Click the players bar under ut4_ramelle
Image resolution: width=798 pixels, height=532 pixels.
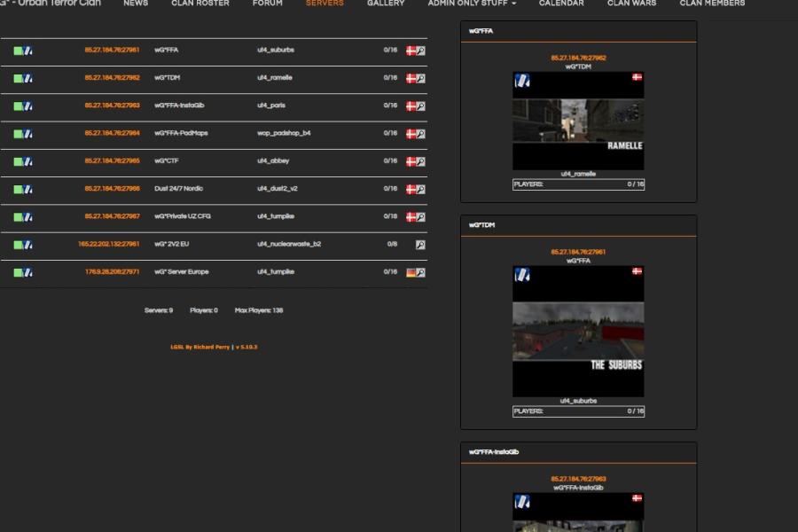click(579, 184)
